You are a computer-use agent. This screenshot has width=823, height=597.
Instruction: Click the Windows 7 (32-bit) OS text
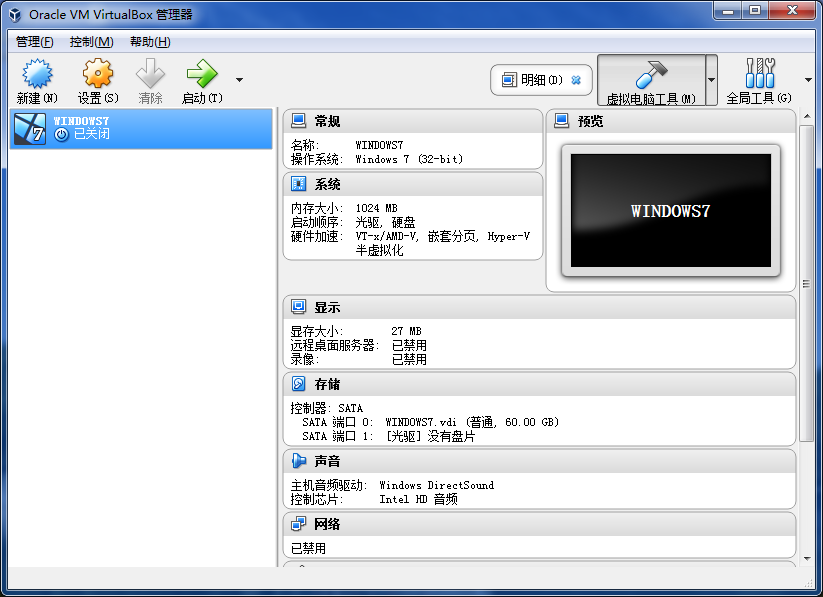click(x=409, y=159)
